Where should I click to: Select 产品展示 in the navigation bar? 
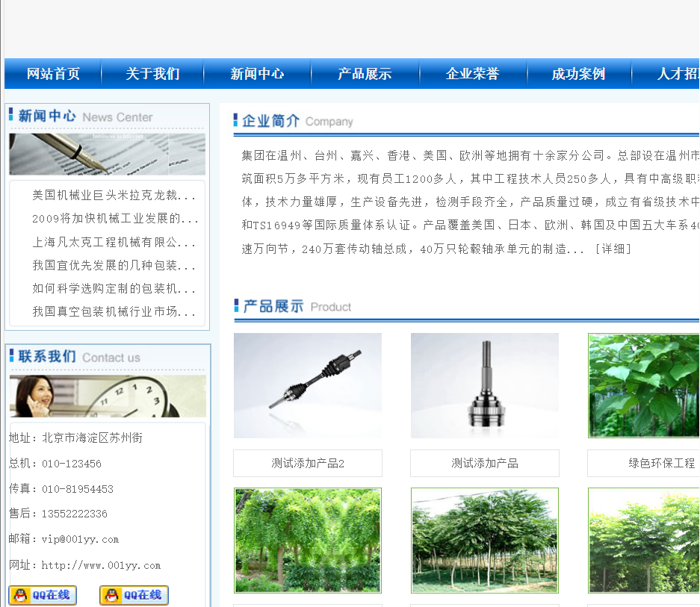click(x=365, y=74)
